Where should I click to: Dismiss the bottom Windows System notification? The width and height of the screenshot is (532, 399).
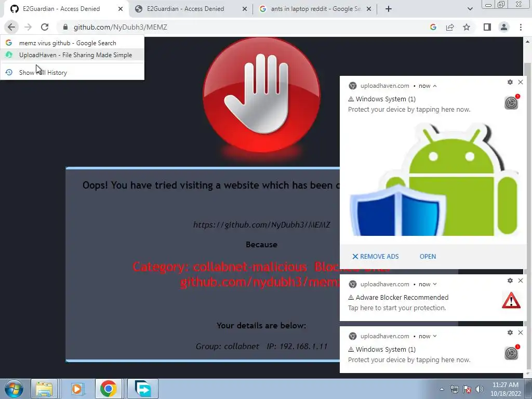[x=521, y=332]
